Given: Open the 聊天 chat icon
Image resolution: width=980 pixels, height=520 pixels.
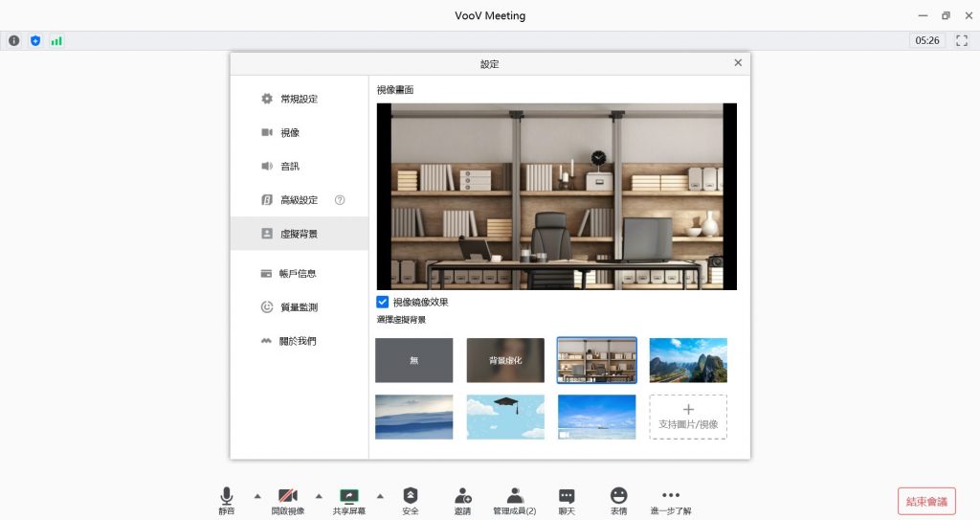Looking at the screenshot, I should (567, 496).
